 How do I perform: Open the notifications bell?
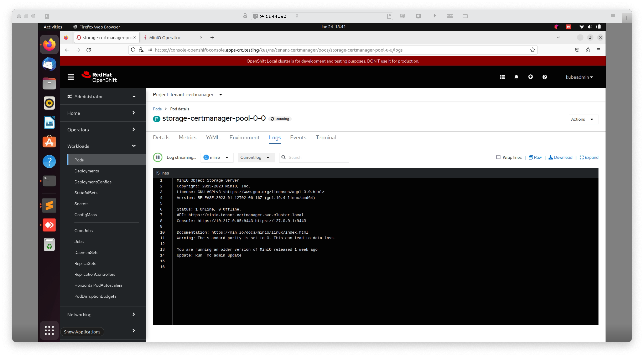(x=516, y=77)
